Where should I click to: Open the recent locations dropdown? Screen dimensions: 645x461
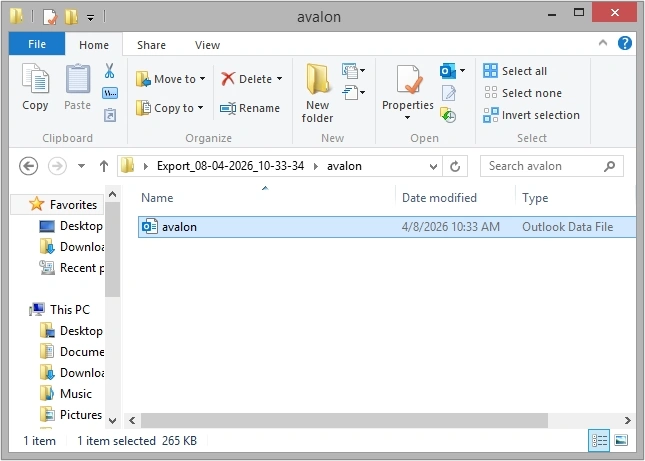81,166
